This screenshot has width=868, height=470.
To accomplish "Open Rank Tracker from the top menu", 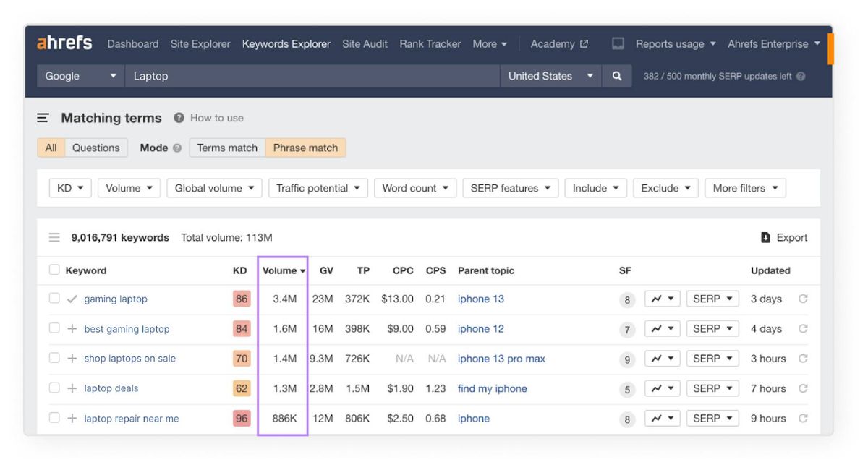I will [x=430, y=43].
